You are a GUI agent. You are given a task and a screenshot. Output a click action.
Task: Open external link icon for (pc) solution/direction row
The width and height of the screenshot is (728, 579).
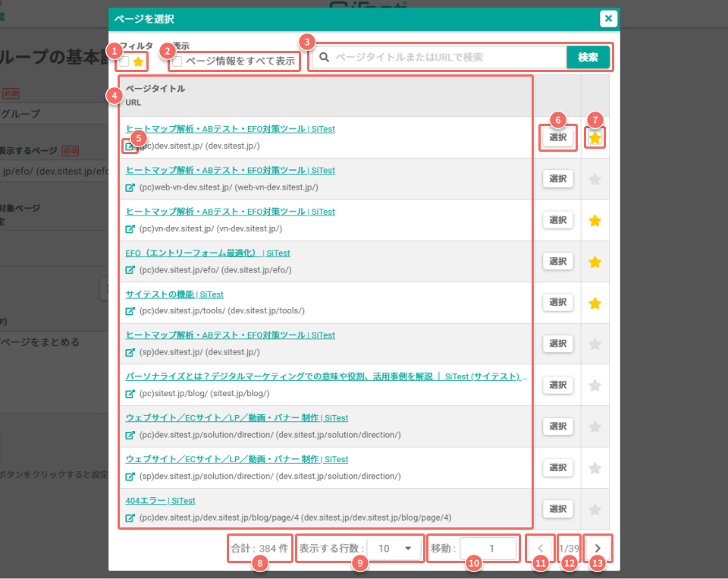pos(130,435)
